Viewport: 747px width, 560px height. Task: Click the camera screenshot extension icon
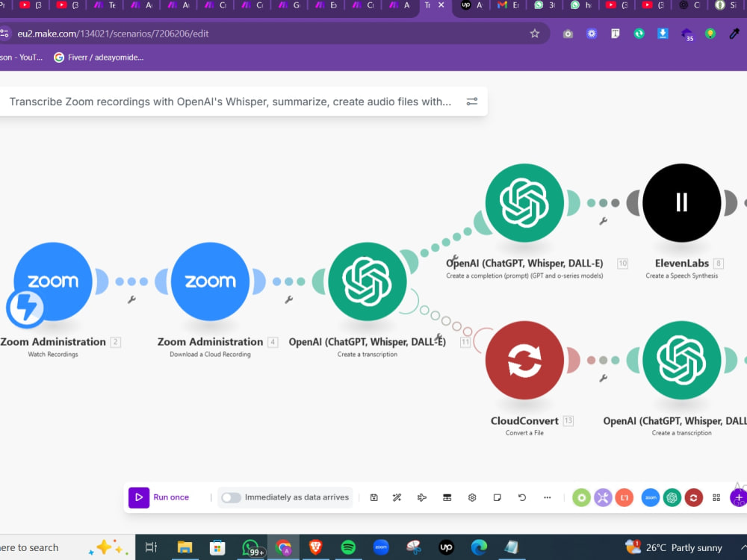[x=568, y=34]
